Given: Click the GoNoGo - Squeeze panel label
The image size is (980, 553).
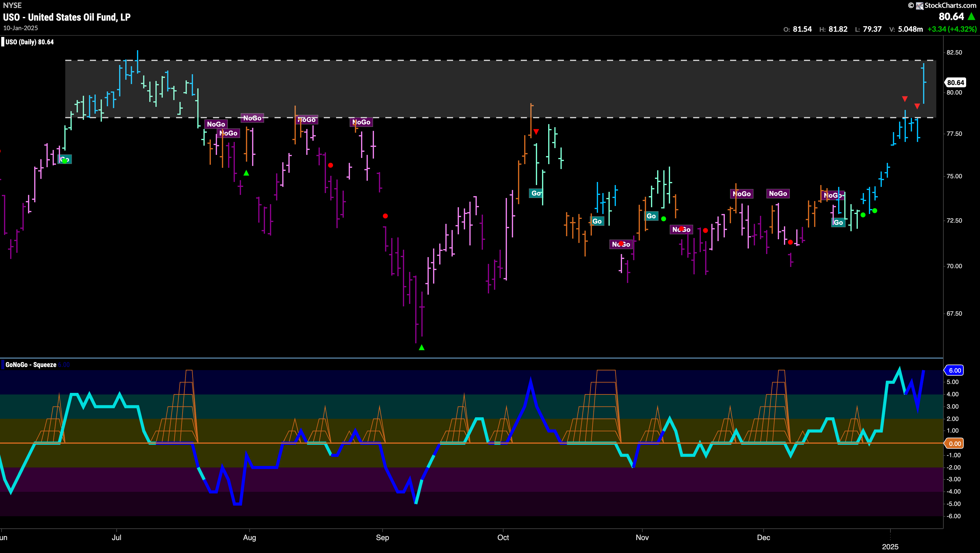Looking at the screenshot, I should click(31, 365).
